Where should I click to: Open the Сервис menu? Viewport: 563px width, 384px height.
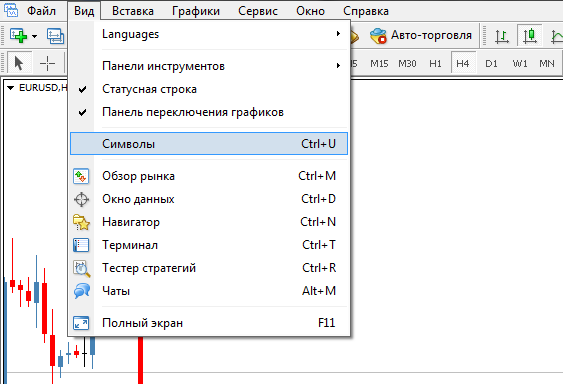pos(258,11)
